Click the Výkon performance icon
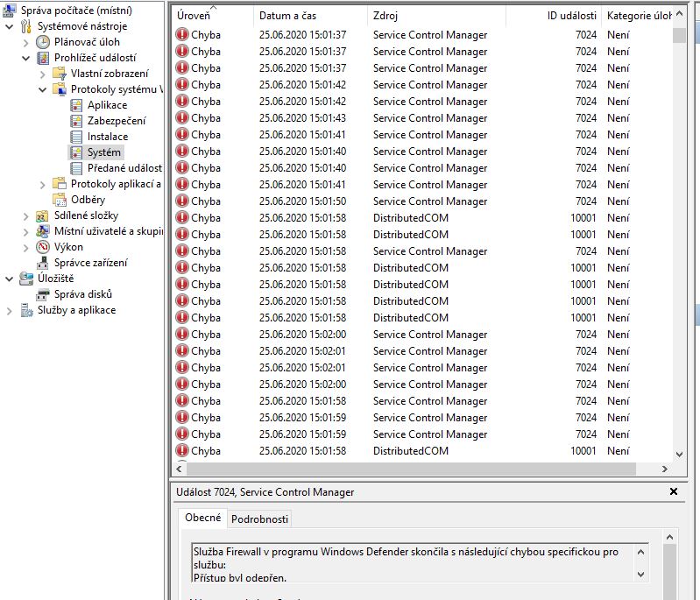Image resolution: width=700 pixels, height=600 pixels. click(x=43, y=247)
